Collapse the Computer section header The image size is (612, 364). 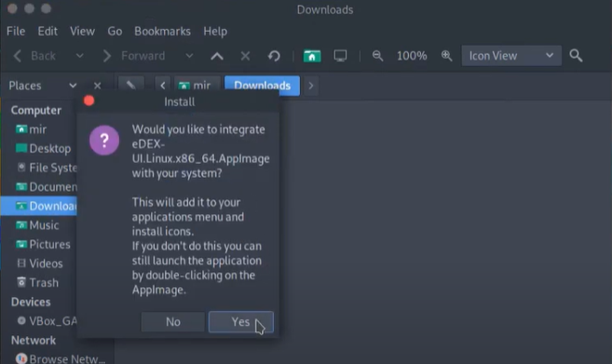pyautogui.click(x=36, y=111)
